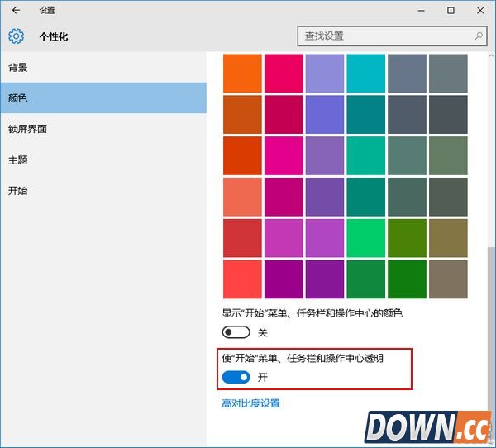
Task: Select the forest green swatch in bottom row
Action: (407, 279)
